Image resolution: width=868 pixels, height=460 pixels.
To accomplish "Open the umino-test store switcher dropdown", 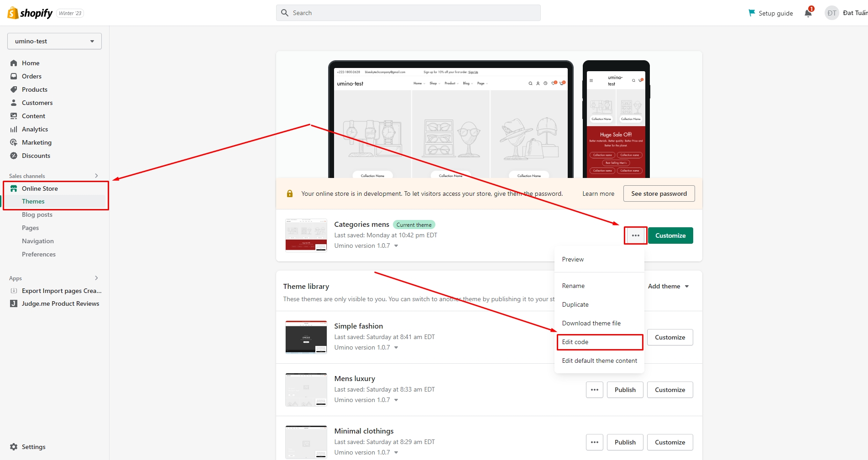I will 54,41.
